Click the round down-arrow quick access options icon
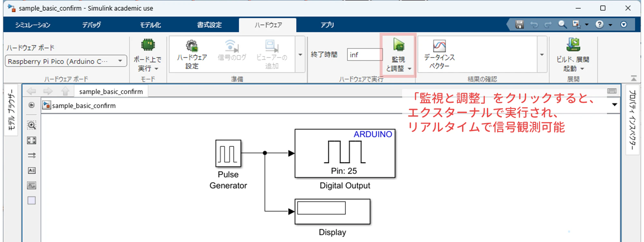Viewport: 644px width, 242px height. tap(624, 24)
